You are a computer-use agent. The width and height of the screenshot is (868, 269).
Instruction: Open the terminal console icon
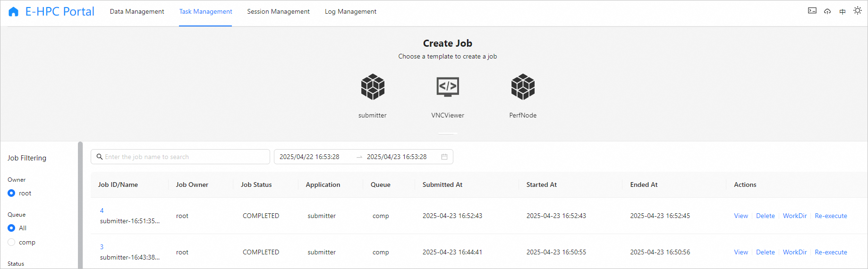pos(812,11)
